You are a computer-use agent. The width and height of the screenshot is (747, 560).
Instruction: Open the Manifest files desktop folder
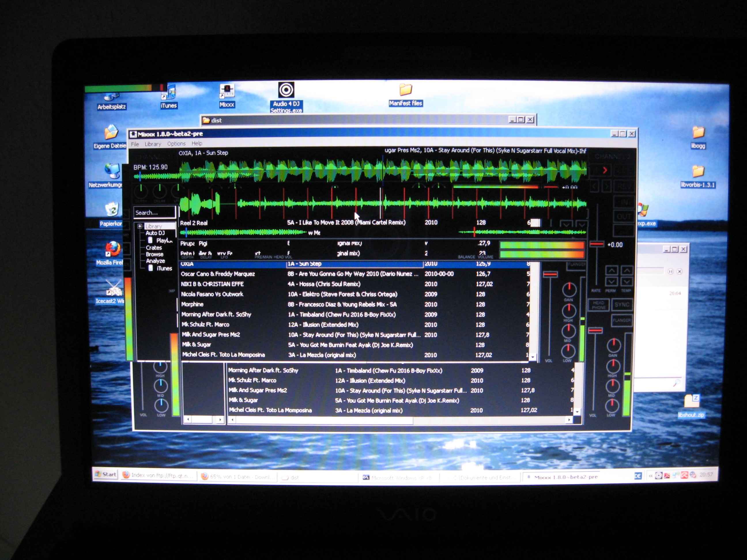(405, 95)
